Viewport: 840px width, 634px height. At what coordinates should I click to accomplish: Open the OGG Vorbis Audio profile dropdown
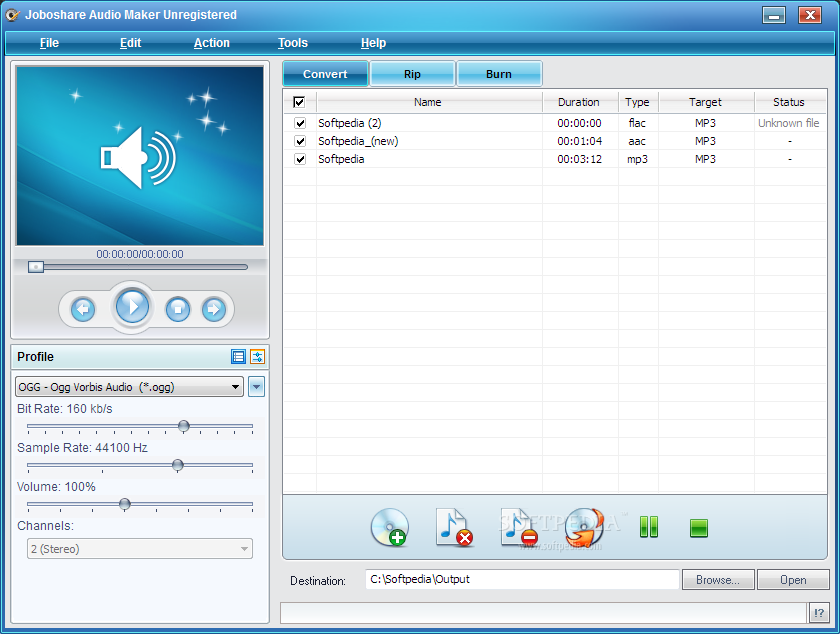click(x=130, y=387)
